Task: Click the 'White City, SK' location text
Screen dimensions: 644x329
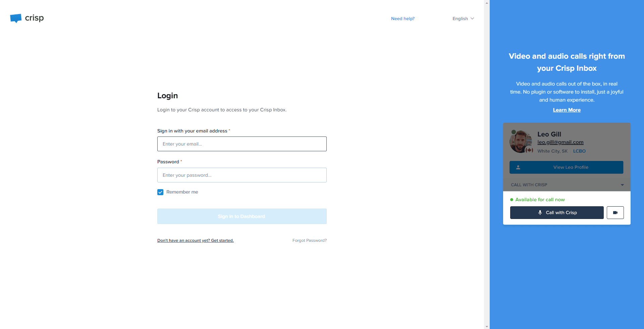Action: (x=552, y=151)
